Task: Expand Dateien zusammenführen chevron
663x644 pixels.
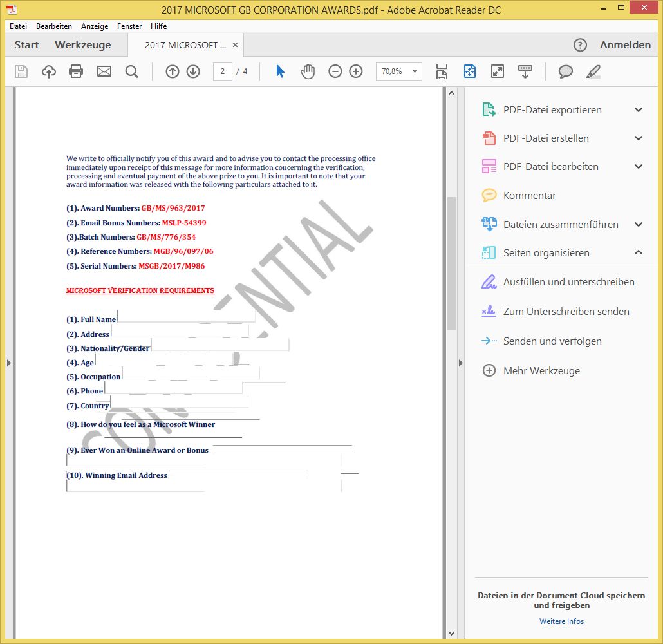Action: pos(639,224)
